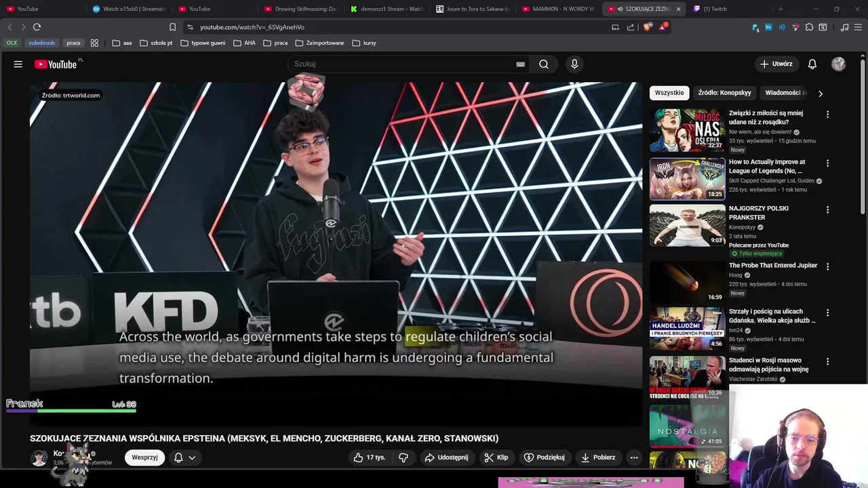Go back in browser history
The image size is (868, 488).
(9, 27)
